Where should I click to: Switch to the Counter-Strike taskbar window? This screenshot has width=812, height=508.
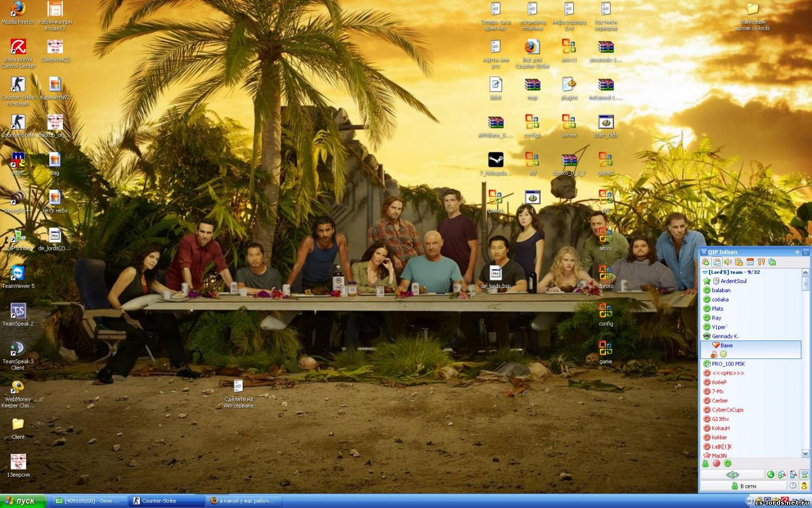(166, 501)
